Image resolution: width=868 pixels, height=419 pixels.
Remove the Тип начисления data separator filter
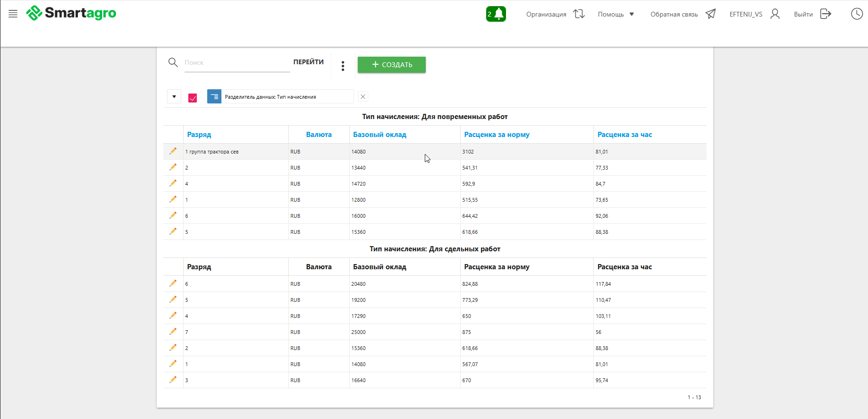[363, 97]
